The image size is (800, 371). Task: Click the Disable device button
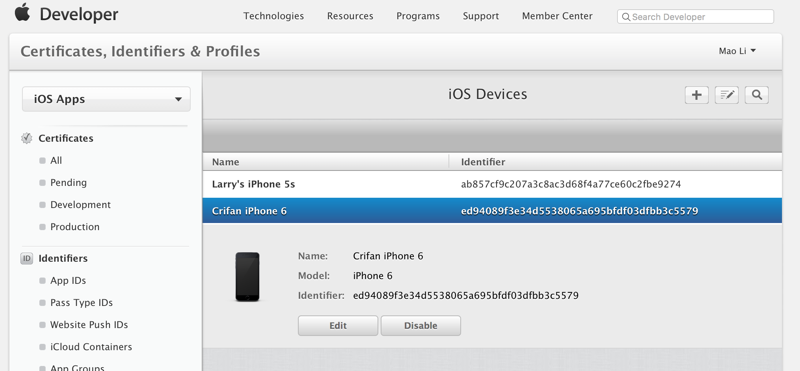[x=421, y=326]
